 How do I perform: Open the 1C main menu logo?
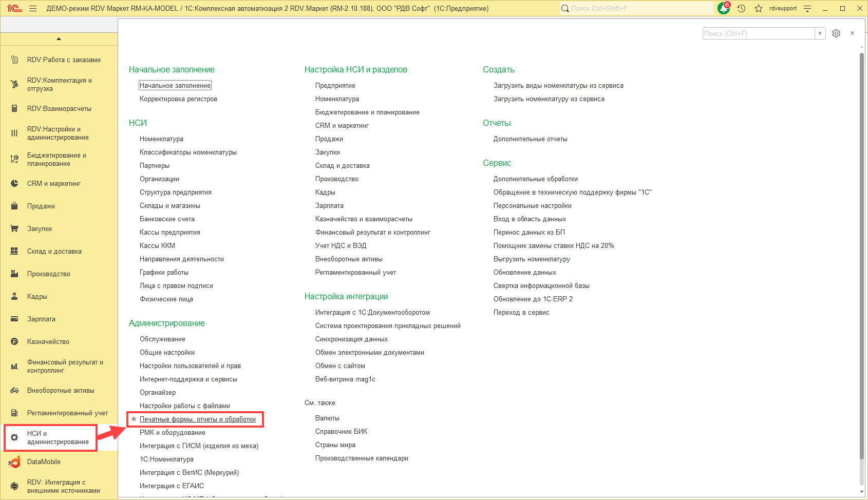(x=14, y=8)
